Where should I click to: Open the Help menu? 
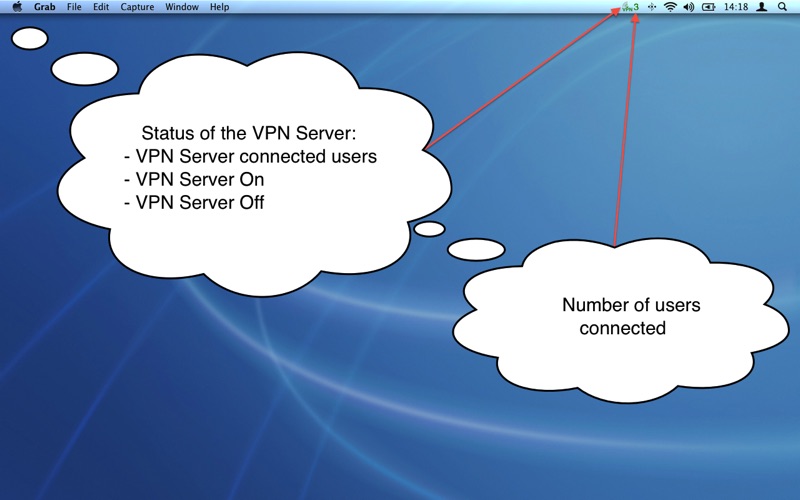tap(219, 7)
